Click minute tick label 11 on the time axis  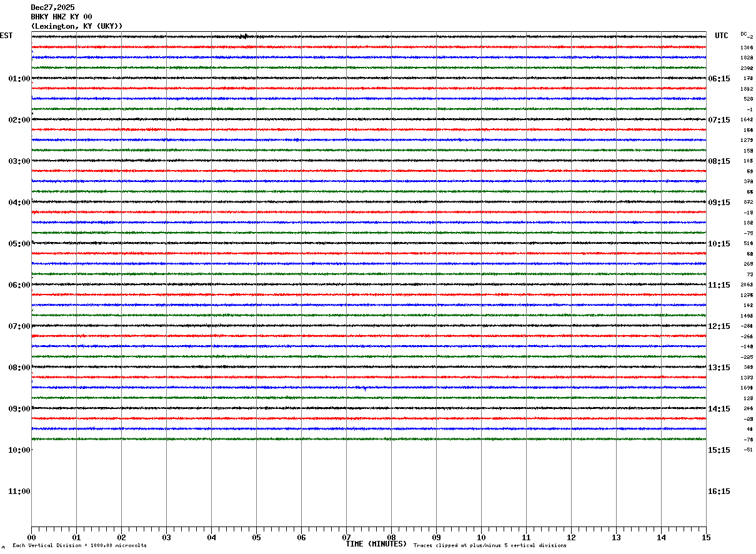coord(526,538)
